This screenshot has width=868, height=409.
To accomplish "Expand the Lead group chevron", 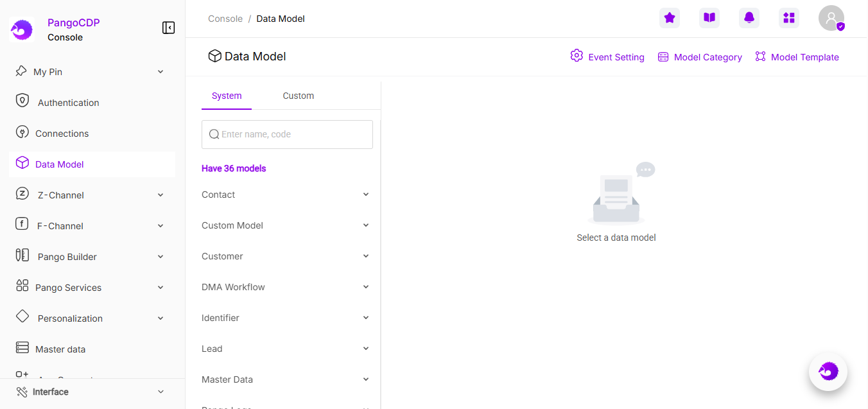I will point(366,349).
